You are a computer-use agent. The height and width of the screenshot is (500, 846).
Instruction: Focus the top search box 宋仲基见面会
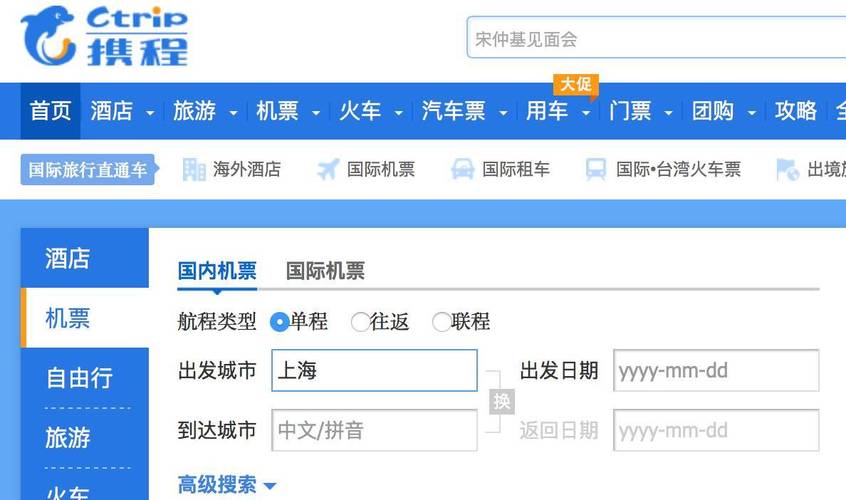point(656,38)
